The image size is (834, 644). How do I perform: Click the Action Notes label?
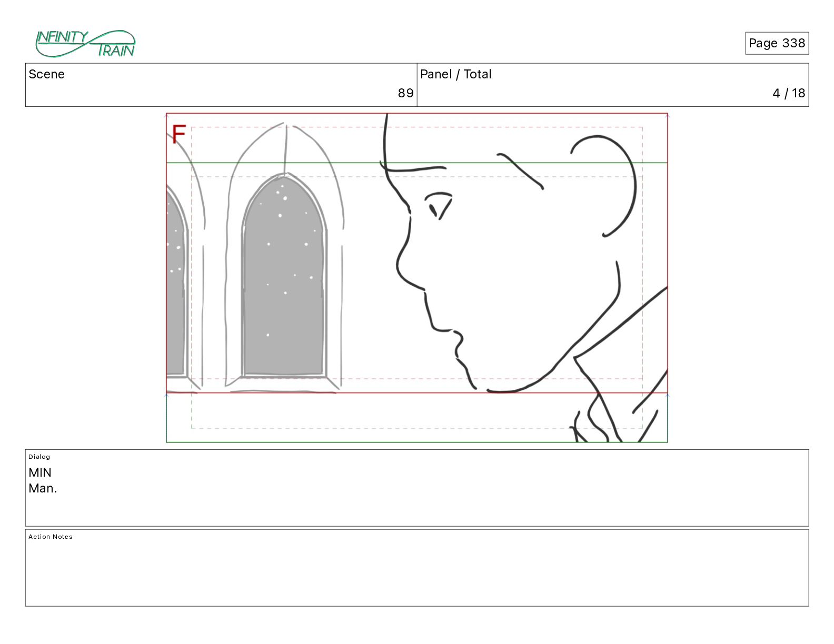51,537
